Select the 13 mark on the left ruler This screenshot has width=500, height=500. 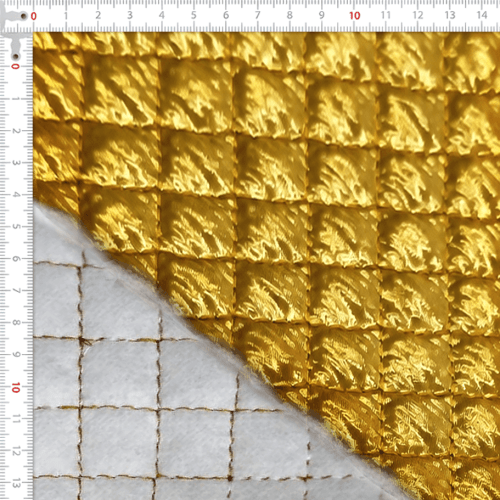click(15, 484)
